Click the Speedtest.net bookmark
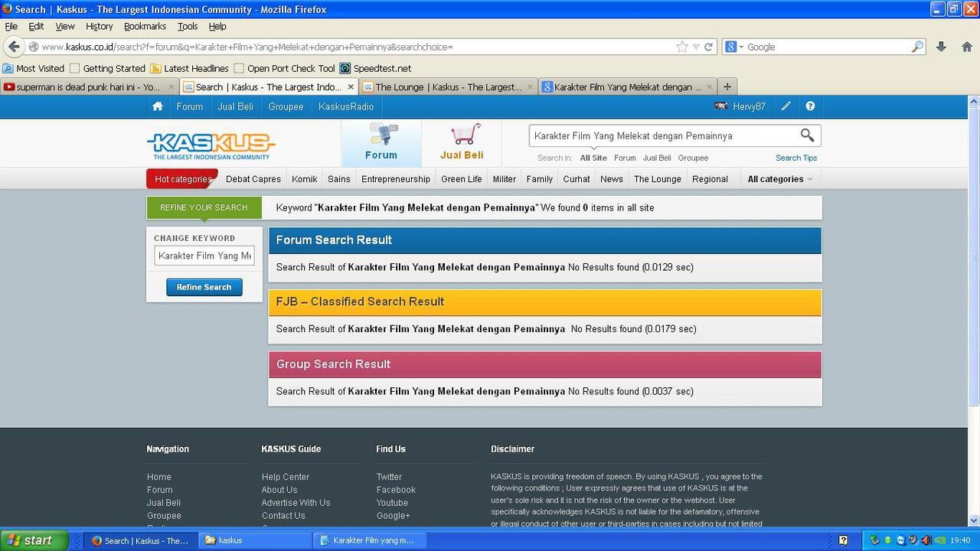This screenshot has height=551, width=980. 375,68
